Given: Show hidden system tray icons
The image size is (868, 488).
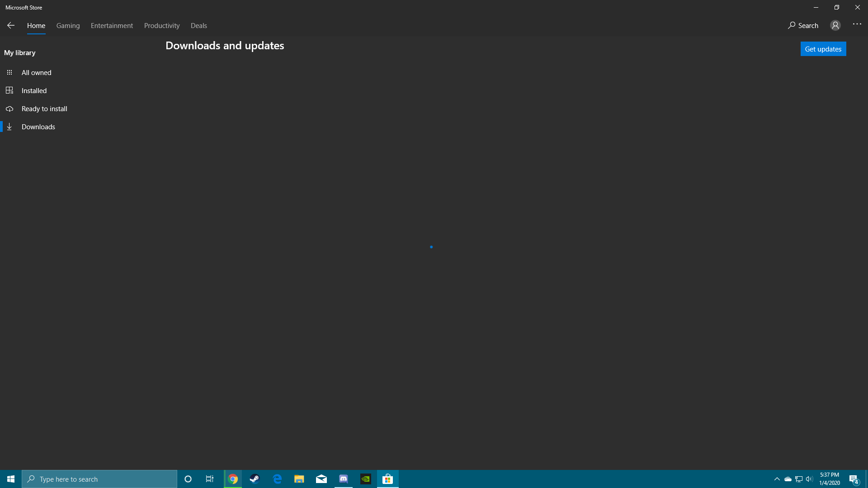Looking at the screenshot, I should (x=777, y=479).
